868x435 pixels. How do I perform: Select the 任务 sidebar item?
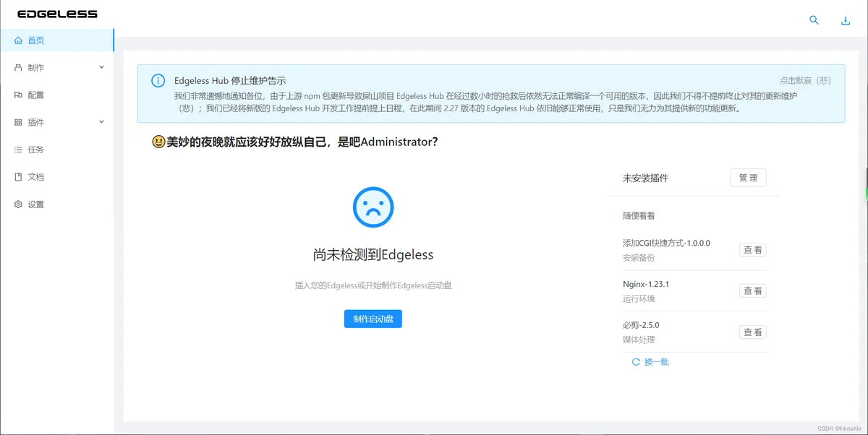click(35, 150)
